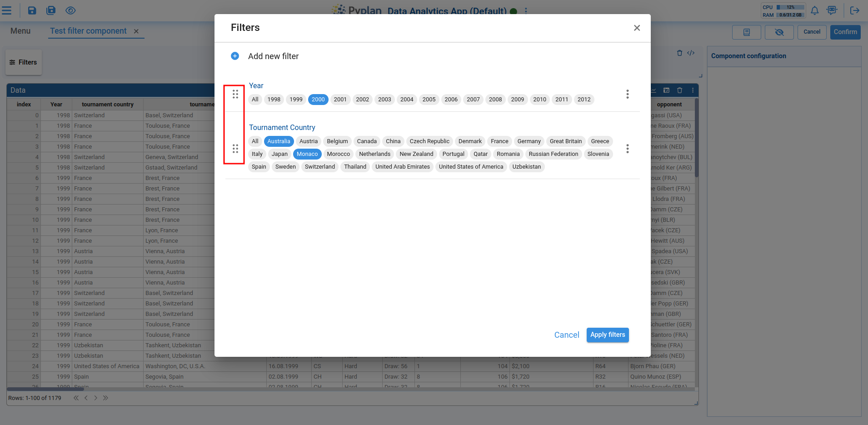Open the Tournament Country options menu
The height and width of the screenshot is (425, 868).
point(627,149)
